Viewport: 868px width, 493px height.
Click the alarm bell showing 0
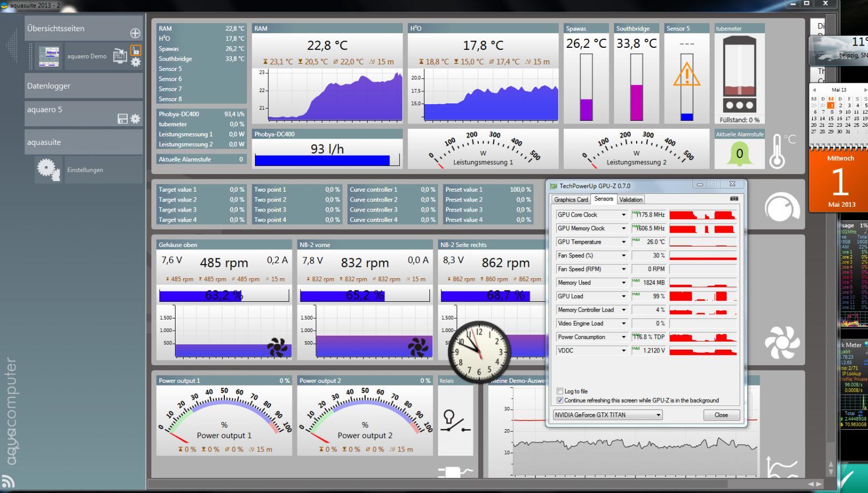click(x=739, y=154)
